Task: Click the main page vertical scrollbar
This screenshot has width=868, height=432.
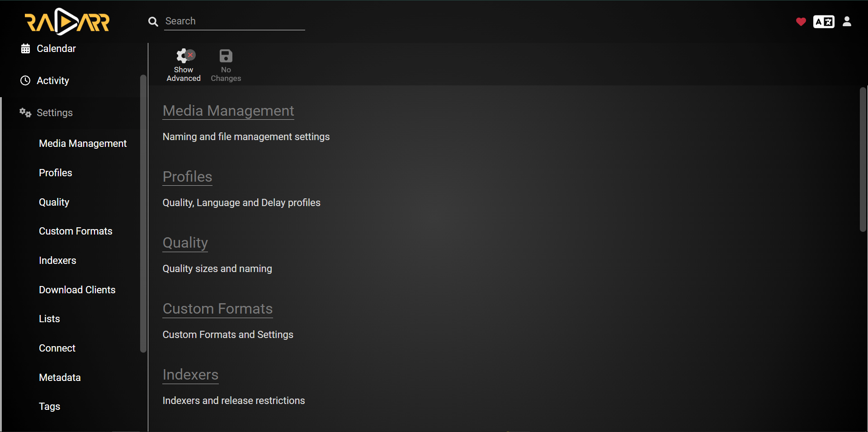Action: 863,160
